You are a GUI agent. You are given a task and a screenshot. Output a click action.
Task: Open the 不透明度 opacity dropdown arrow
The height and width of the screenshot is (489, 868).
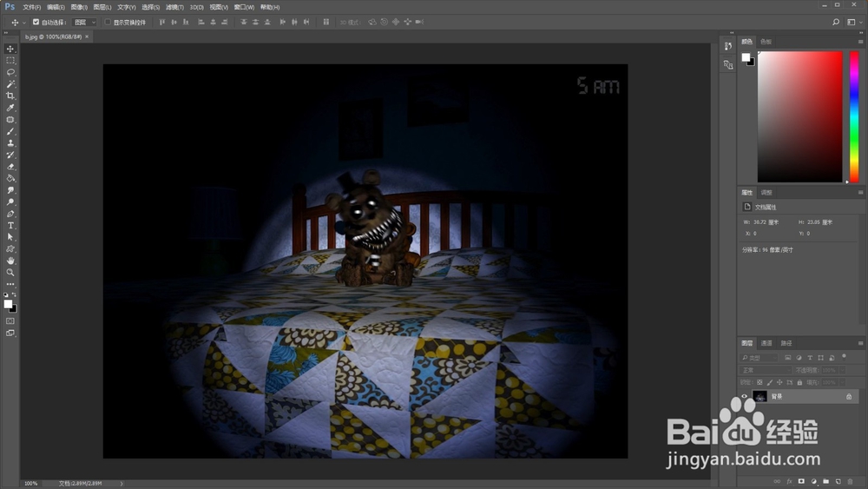pyautogui.click(x=843, y=370)
